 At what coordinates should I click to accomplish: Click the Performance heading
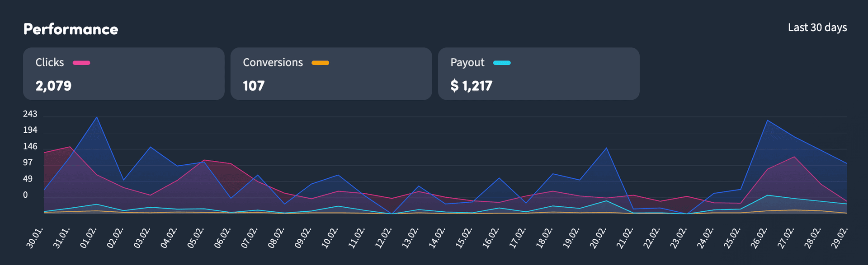click(71, 29)
